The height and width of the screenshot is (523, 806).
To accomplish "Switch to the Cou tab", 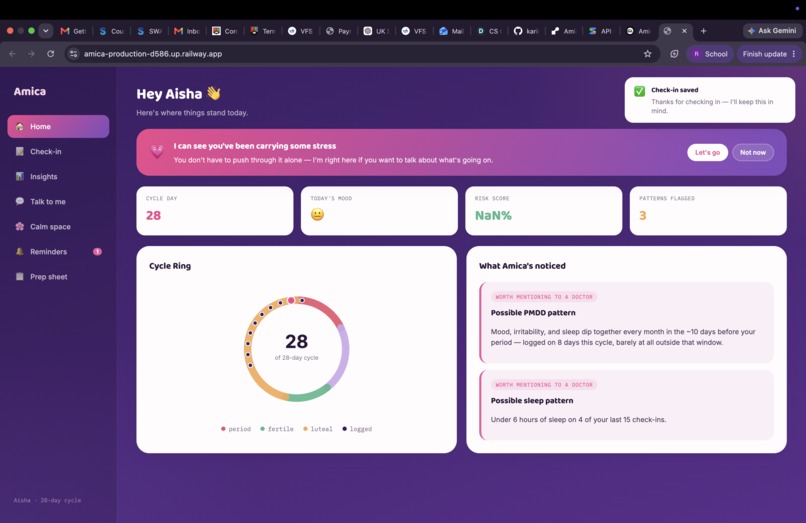I will pyautogui.click(x=112, y=31).
